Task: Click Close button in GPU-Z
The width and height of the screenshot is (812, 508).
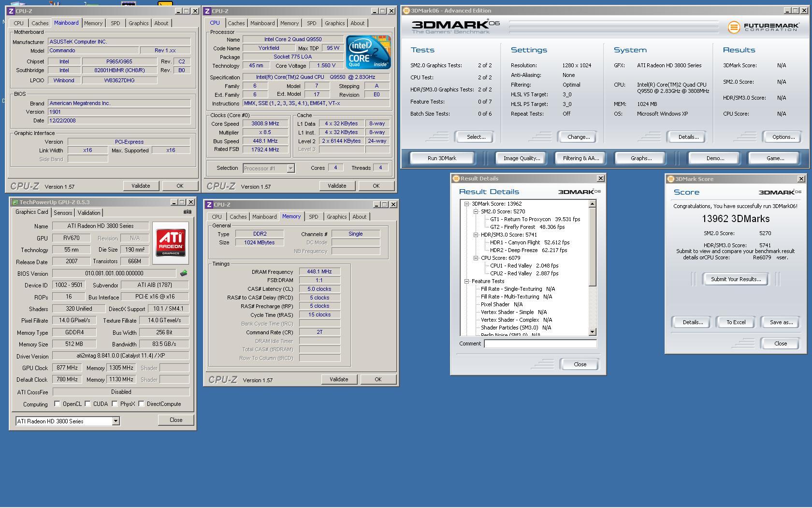Action: 176,420
